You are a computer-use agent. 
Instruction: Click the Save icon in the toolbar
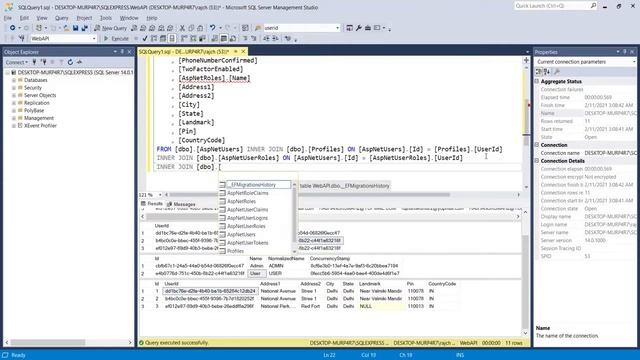coord(76,28)
